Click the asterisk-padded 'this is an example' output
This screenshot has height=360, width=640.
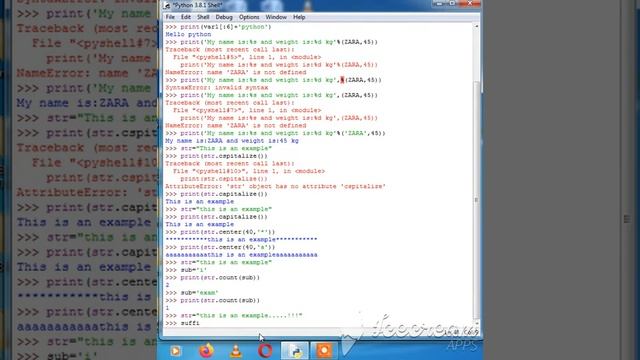tap(241, 240)
